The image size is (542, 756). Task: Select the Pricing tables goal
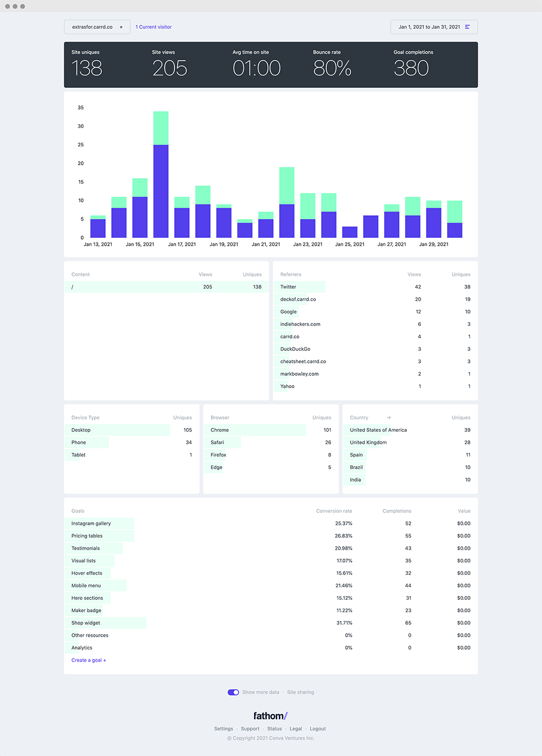click(271, 536)
